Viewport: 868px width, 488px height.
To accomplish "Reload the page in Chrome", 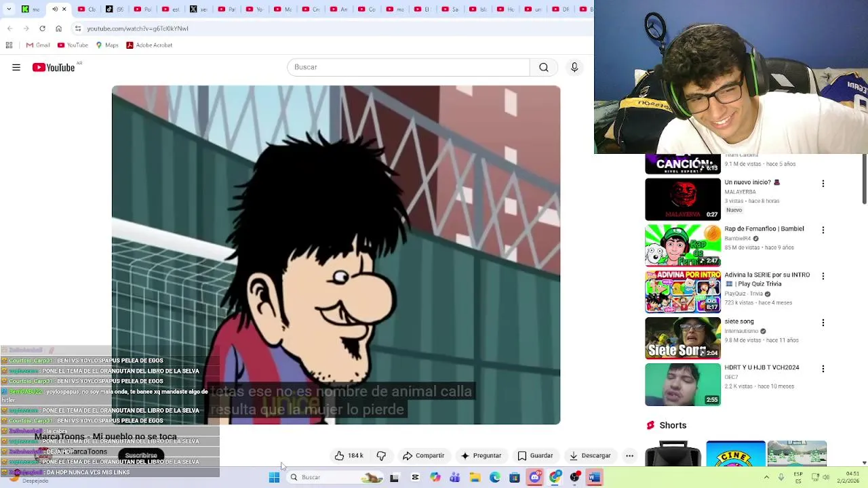I will click(x=42, y=28).
